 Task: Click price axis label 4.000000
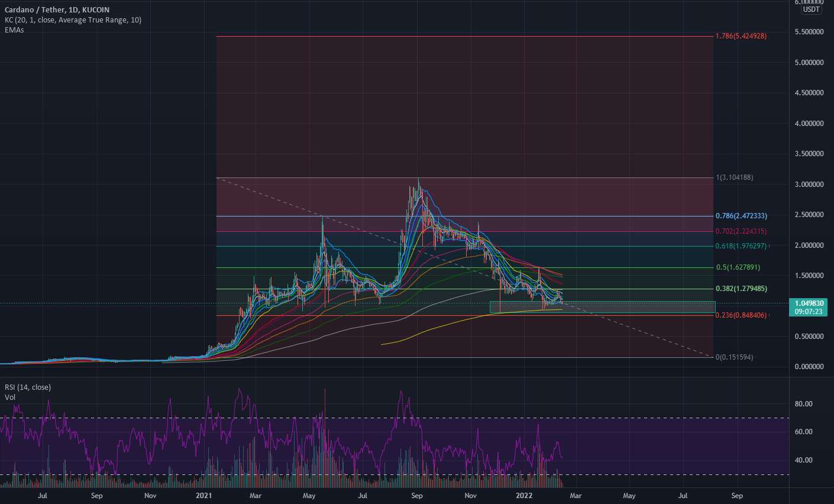pyautogui.click(x=809, y=124)
